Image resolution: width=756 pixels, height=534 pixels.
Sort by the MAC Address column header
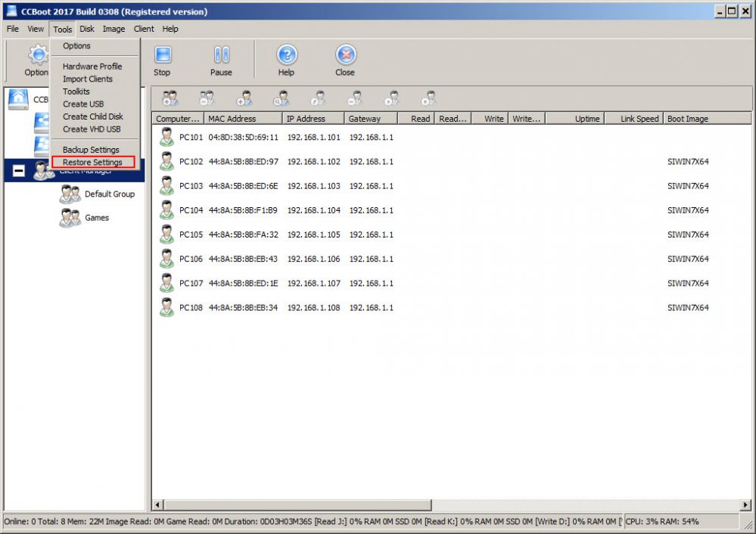click(243, 119)
